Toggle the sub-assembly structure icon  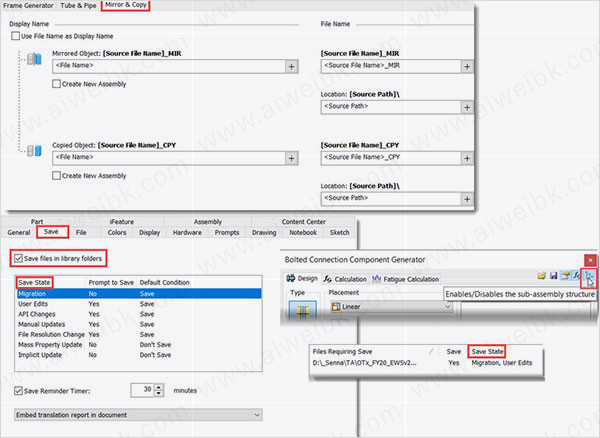pyautogui.click(x=589, y=276)
